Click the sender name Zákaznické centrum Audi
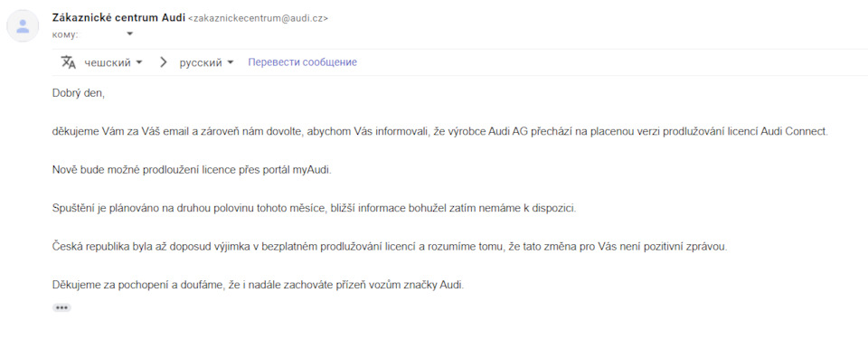 click(x=118, y=17)
